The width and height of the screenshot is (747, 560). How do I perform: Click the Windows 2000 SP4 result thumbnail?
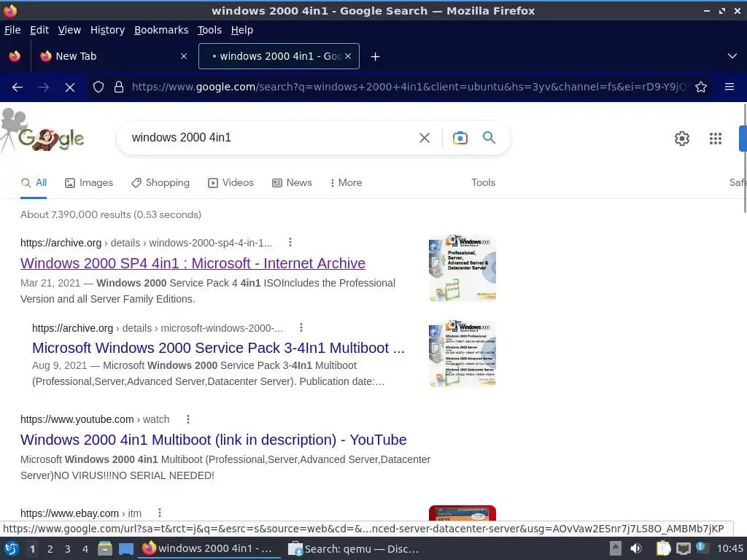pos(462,268)
